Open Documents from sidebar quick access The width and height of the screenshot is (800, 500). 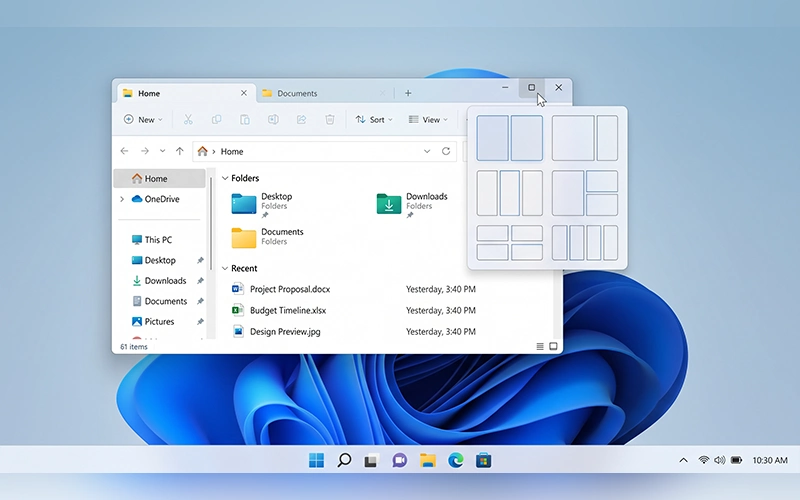click(x=160, y=301)
